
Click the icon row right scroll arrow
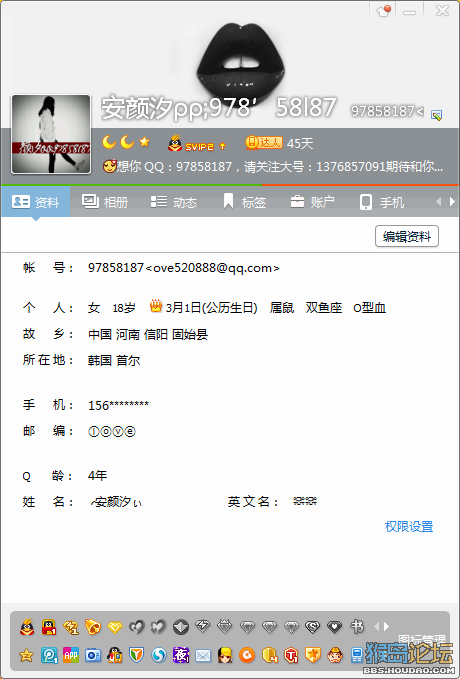tap(386, 626)
